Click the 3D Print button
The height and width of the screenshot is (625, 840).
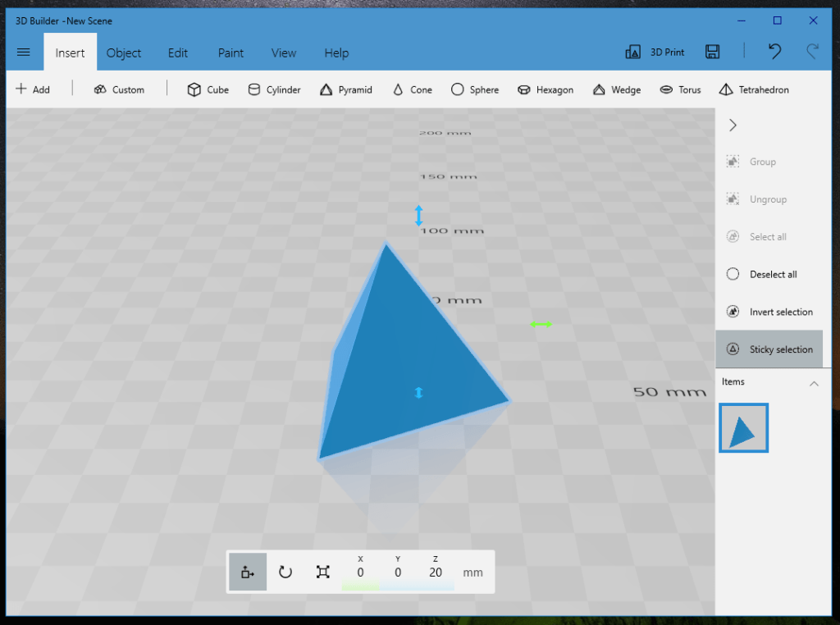click(655, 52)
